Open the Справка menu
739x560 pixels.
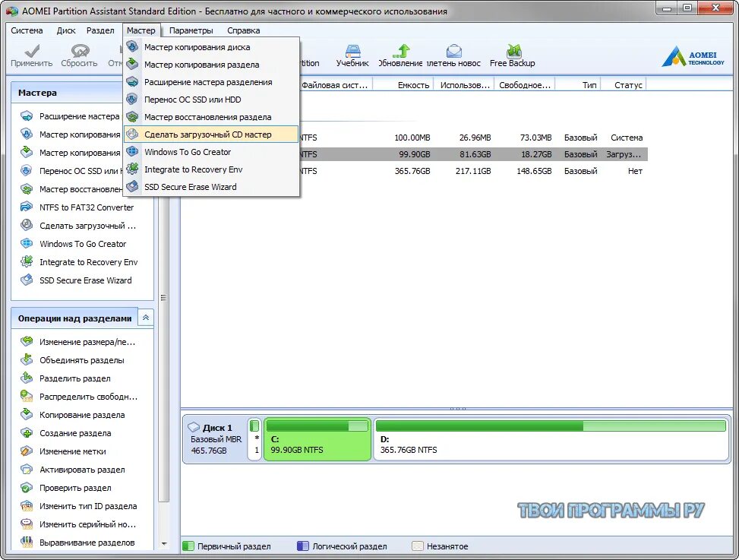(244, 30)
